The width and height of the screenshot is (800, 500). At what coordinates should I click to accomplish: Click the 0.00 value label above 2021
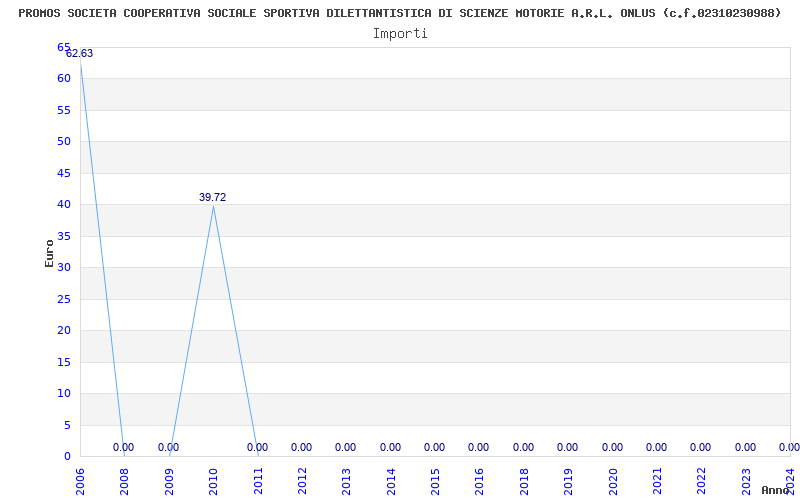656,447
